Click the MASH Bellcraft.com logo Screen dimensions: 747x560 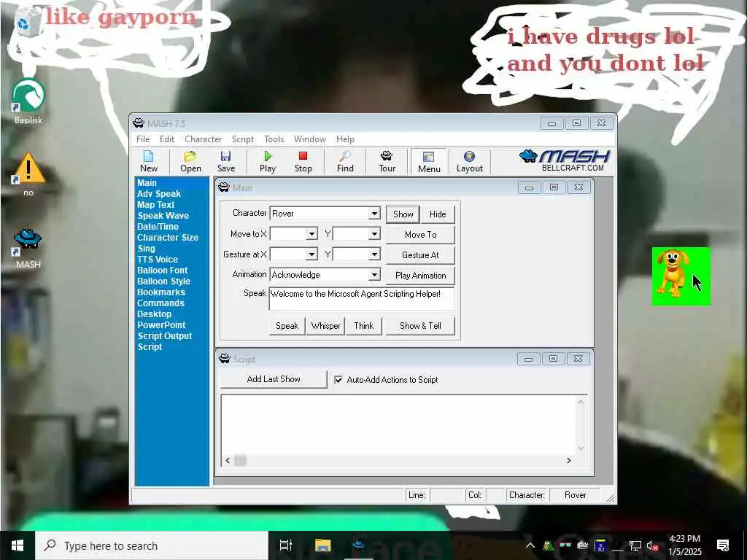click(565, 160)
